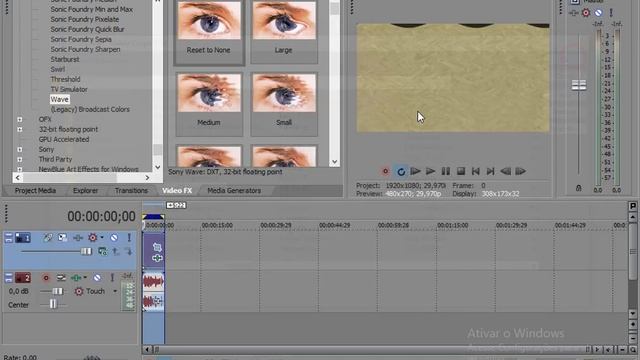Click the Play button in preview transport
Image resolution: width=640 pixels, height=360 pixels.
pyautogui.click(x=430, y=171)
